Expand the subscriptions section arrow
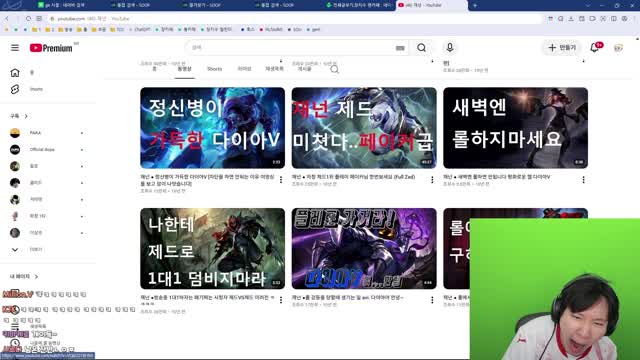The height and width of the screenshot is (360, 640). (26, 116)
